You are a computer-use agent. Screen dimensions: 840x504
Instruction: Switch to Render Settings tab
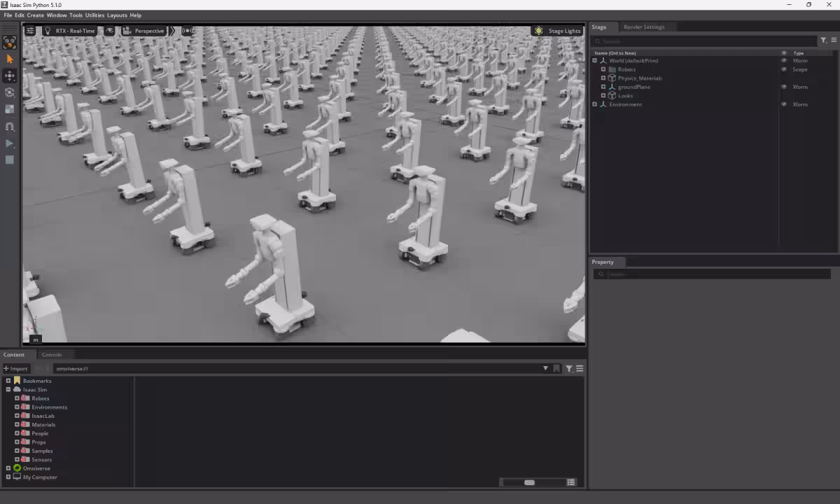tap(644, 27)
